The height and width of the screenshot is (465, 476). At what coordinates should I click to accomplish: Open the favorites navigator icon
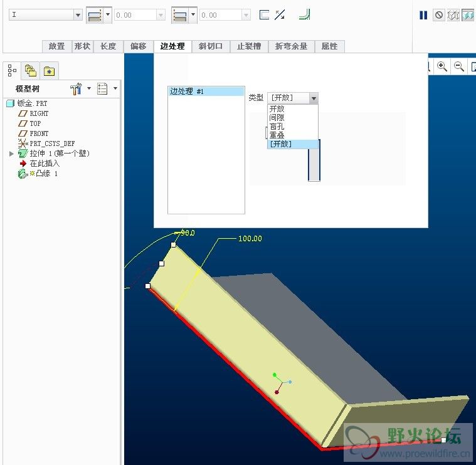pos(49,71)
